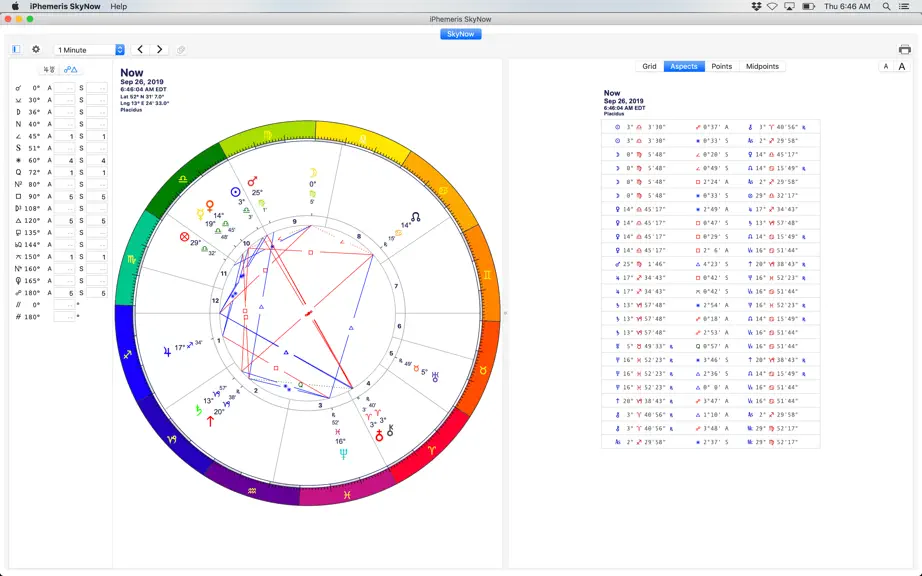
Task: Click the Sun glyph on the chart
Action: (235, 192)
